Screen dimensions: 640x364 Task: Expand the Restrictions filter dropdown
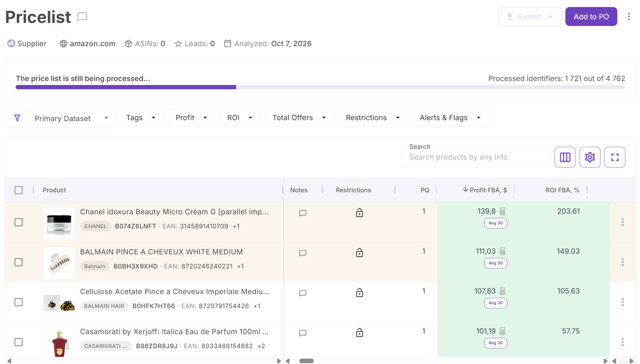372,118
